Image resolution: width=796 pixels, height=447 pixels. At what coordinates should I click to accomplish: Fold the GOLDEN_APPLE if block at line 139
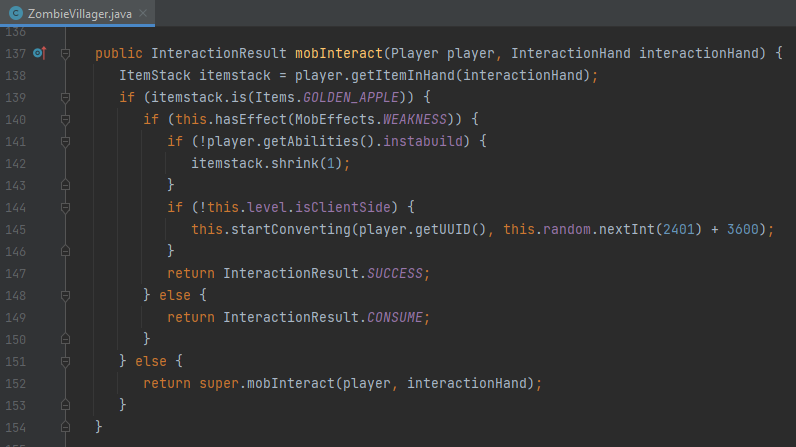tap(65, 97)
